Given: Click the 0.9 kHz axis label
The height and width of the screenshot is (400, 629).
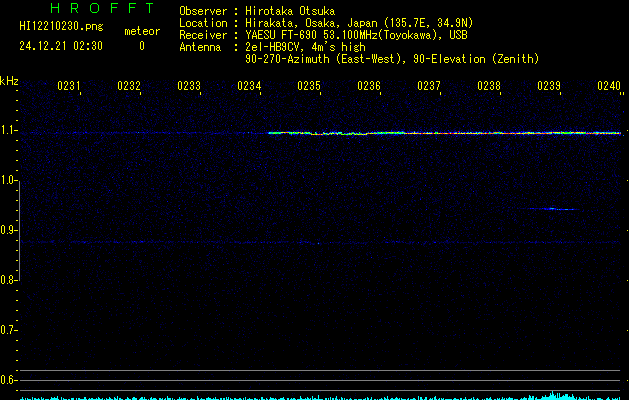Looking at the screenshot, I should coord(8,230).
